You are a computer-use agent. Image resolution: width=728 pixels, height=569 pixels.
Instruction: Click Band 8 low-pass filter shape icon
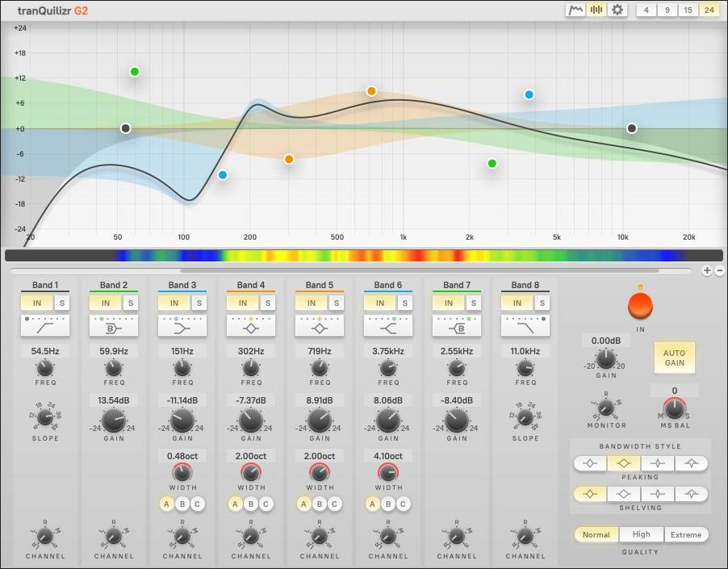525,326
